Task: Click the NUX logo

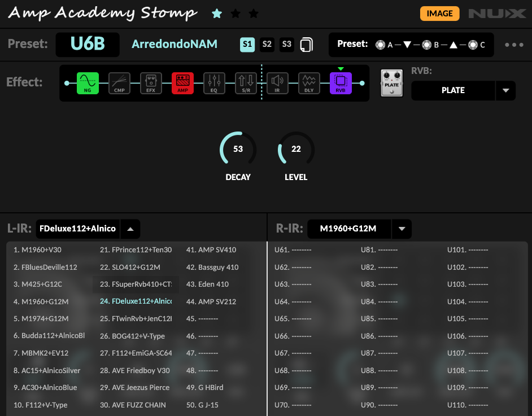Action: (497, 14)
